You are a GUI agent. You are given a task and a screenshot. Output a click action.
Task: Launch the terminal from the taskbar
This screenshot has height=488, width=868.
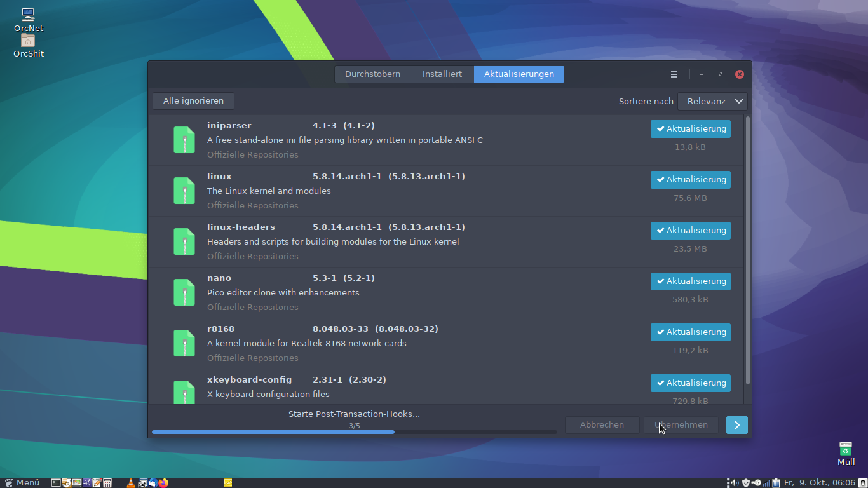[56, 483]
